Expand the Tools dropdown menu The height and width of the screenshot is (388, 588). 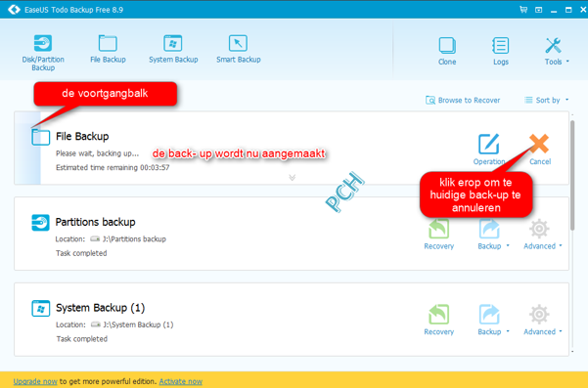click(556, 51)
